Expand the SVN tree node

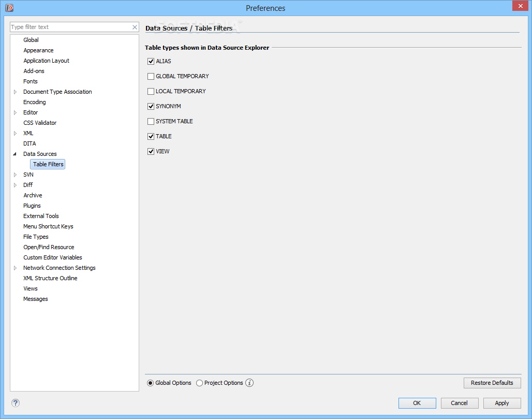tap(16, 175)
